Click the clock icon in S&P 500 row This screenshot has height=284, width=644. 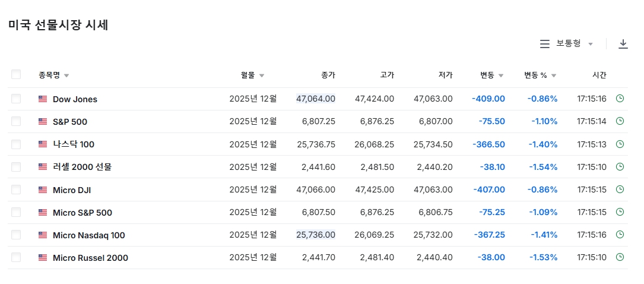pos(620,121)
